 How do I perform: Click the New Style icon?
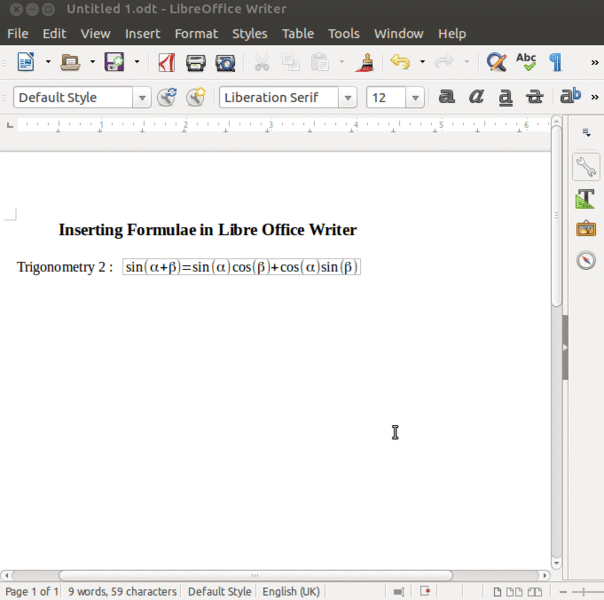(x=196, y=97)
